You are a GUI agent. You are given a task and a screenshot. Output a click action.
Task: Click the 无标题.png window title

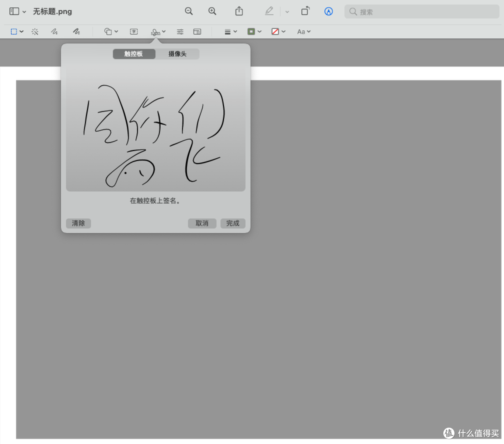pos(52,12)
